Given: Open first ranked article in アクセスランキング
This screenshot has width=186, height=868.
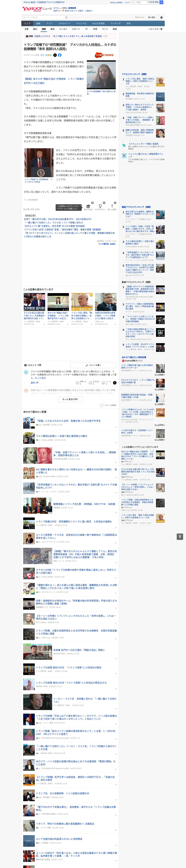Looking at the screenshot, I should coord(140,81).
